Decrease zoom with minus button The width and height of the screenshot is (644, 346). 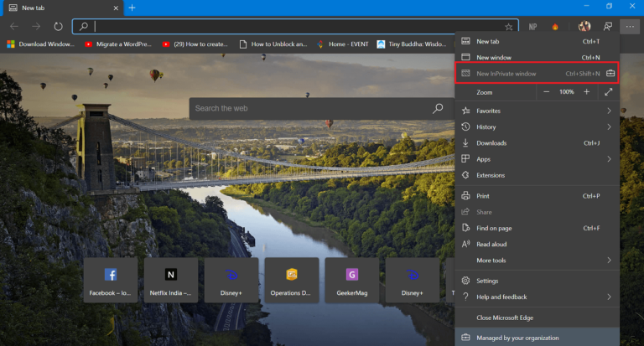click(x=546, y=92)
